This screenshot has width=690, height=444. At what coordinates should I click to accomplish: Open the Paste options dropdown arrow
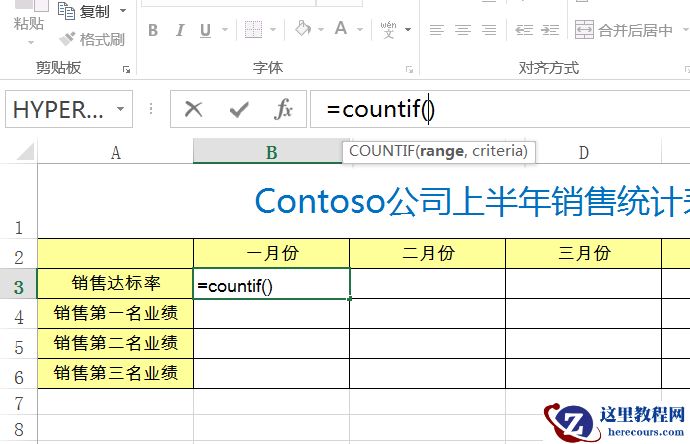click(x=30, y=43)
